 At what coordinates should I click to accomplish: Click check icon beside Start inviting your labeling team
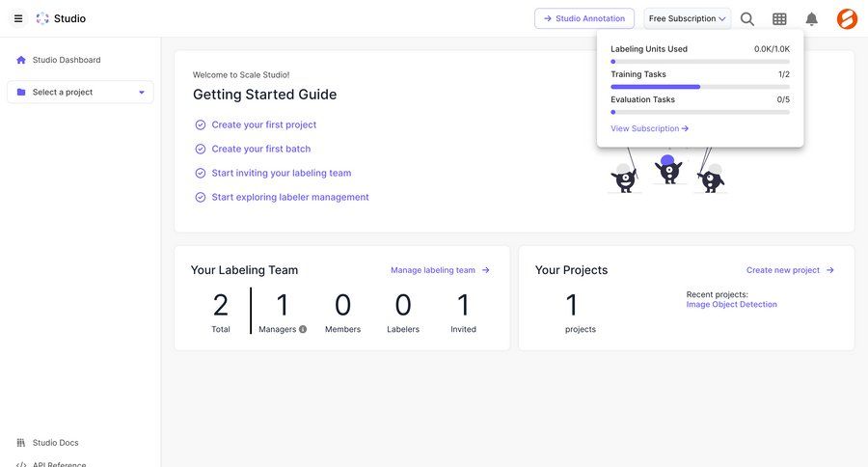point(201,174)
